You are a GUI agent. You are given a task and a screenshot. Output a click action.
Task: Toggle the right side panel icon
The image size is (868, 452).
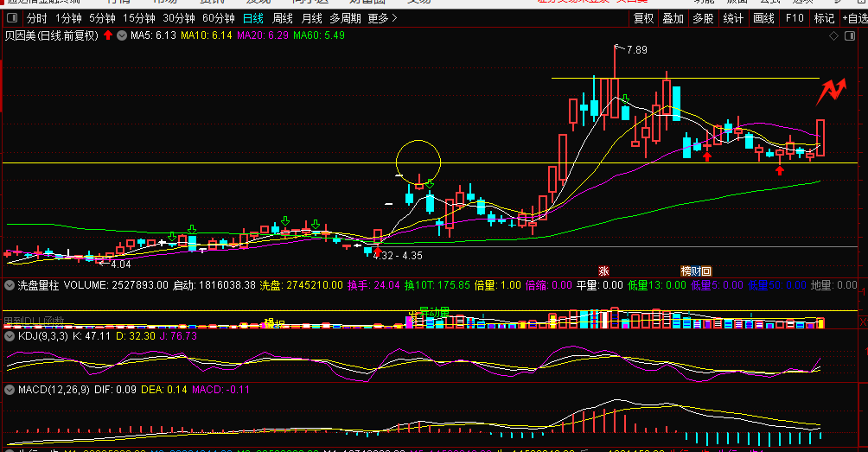850,36
